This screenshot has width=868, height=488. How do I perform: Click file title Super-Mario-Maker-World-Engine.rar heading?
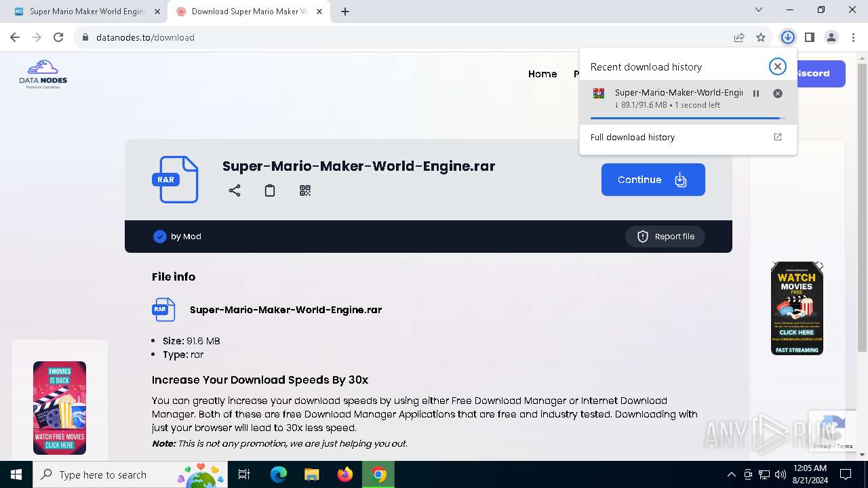tap(359, 166)
